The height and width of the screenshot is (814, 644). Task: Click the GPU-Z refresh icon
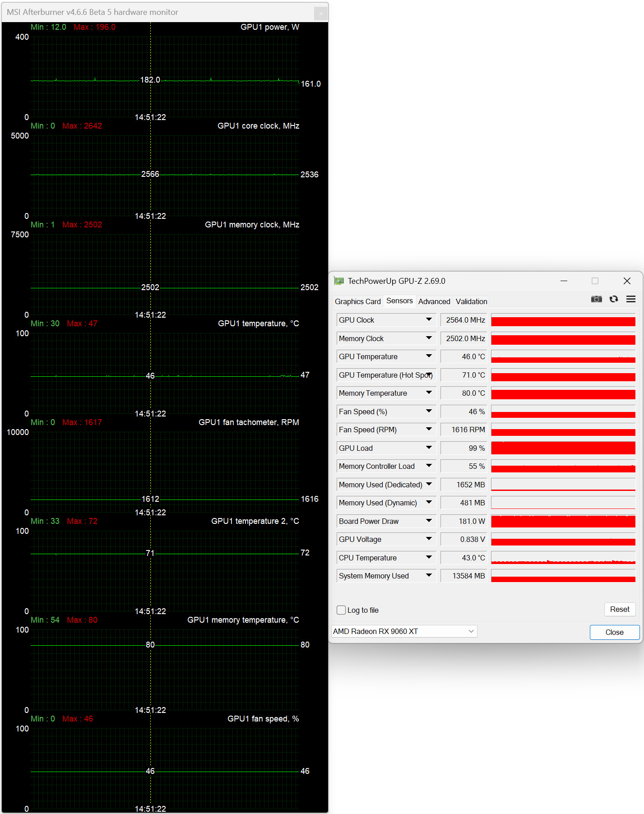614,299
